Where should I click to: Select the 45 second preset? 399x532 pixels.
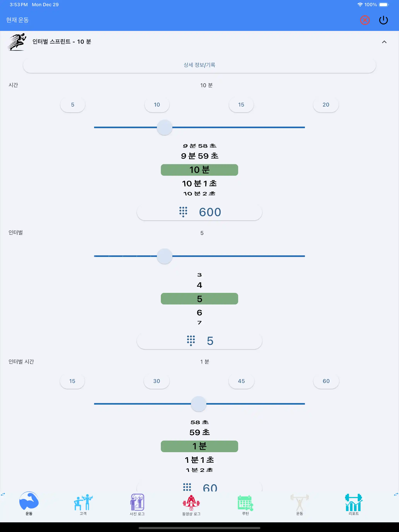[x=241, y=381]
